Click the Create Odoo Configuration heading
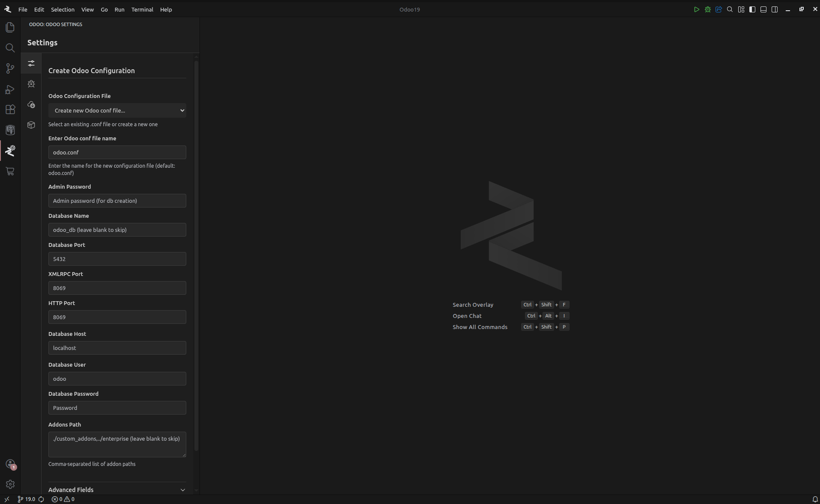 pyautogui.click(x=92, y=71)
